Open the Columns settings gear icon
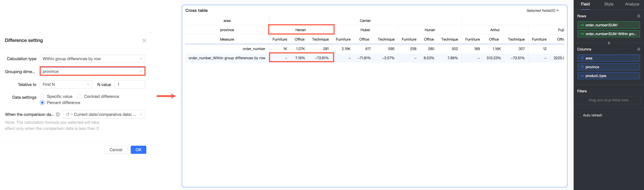 (x=639, y=49)
